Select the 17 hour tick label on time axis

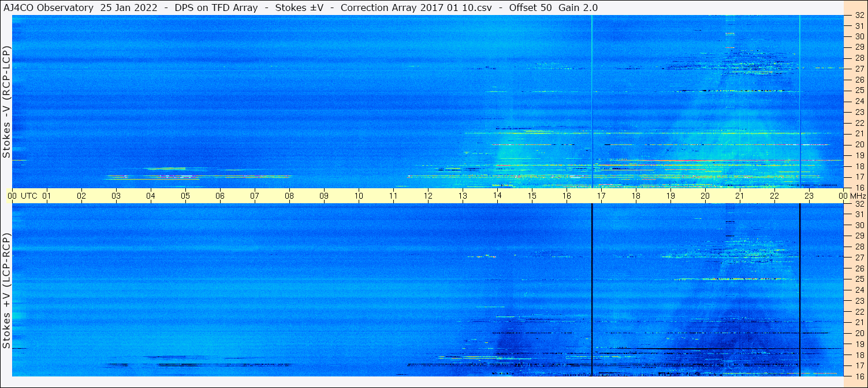coord(601,196)
